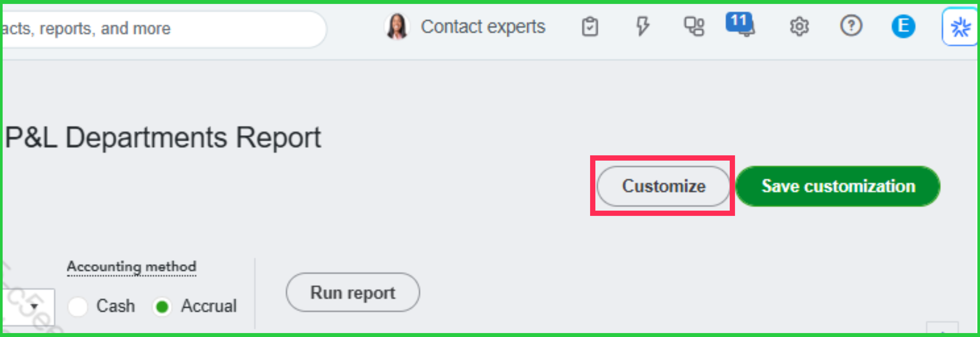Select the Cash accounting method

78,306
